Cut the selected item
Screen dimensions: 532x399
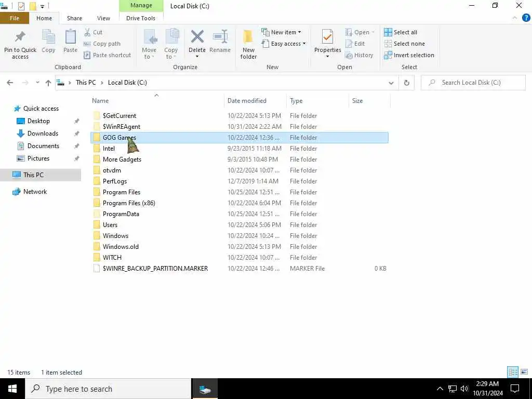(x=93, y=32)
